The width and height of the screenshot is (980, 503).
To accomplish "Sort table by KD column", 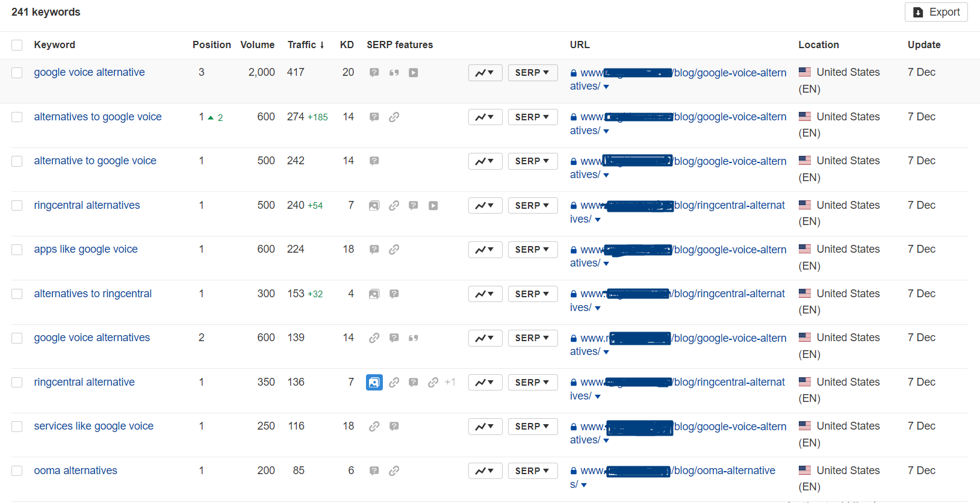I will click(347, 45).
